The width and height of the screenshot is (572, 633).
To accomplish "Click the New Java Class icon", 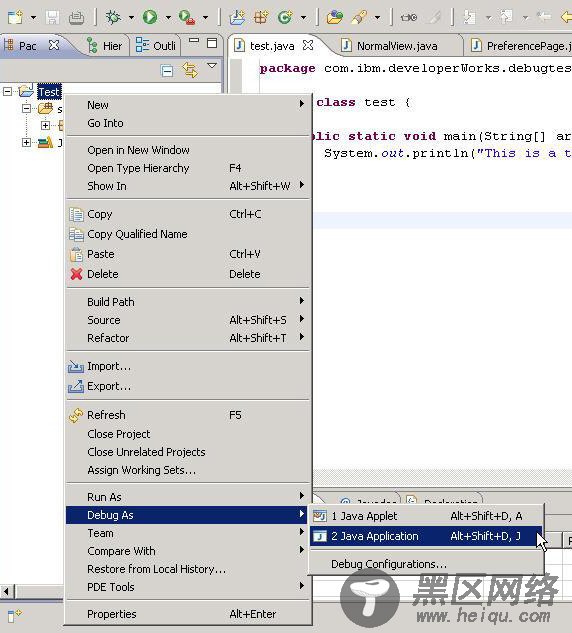I will click(285, 17).
